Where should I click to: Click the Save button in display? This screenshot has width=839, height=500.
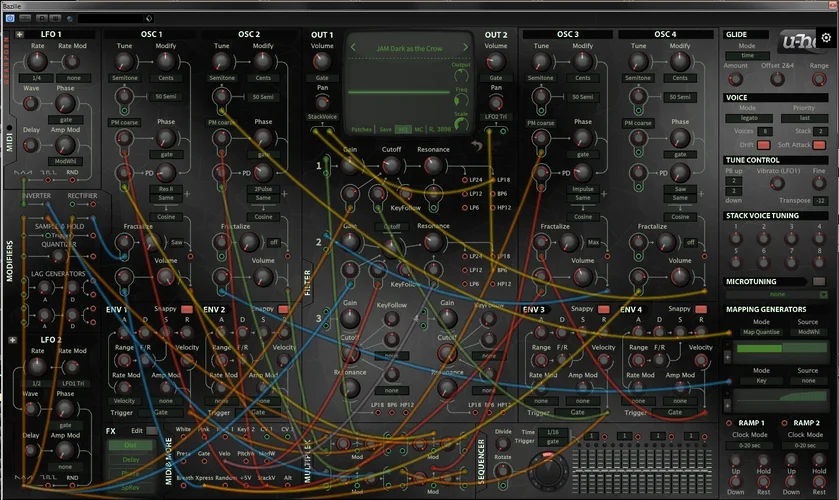pos(384,129)
